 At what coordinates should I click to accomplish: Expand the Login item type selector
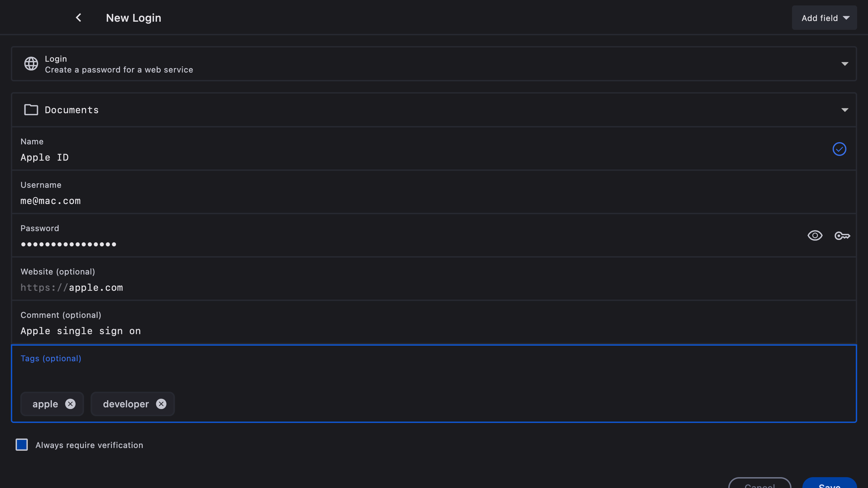pos(844,64)
